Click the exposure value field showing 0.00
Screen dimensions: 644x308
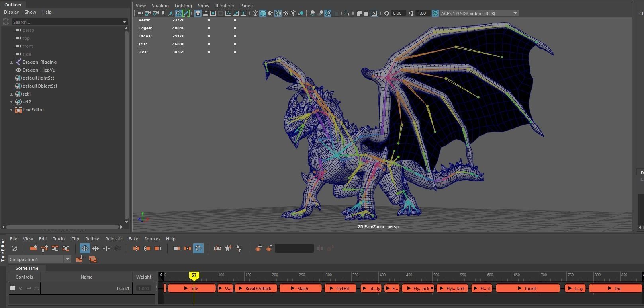tap(398, 13)
